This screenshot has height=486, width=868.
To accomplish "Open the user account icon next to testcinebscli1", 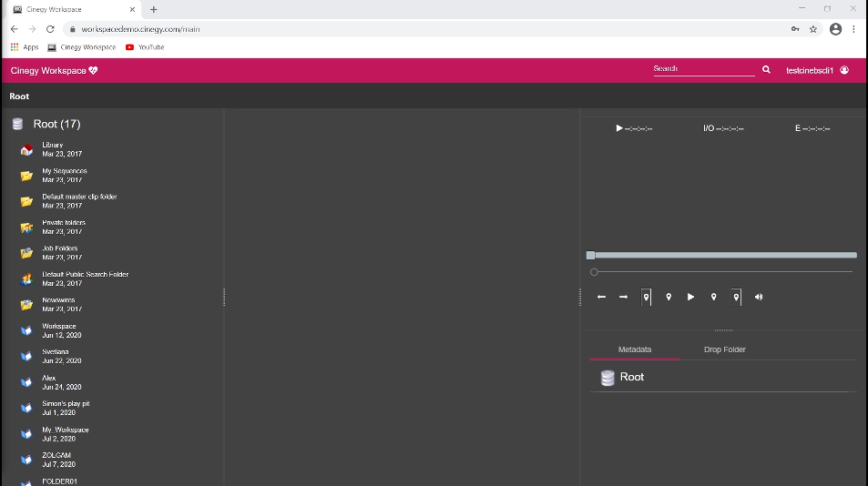I will [x=844, y=70].
